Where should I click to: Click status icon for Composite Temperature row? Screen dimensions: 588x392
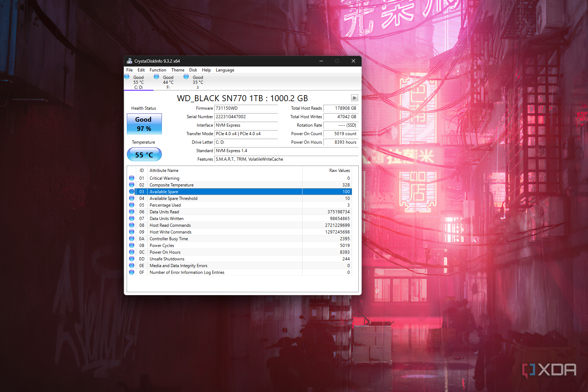(132, 185)
